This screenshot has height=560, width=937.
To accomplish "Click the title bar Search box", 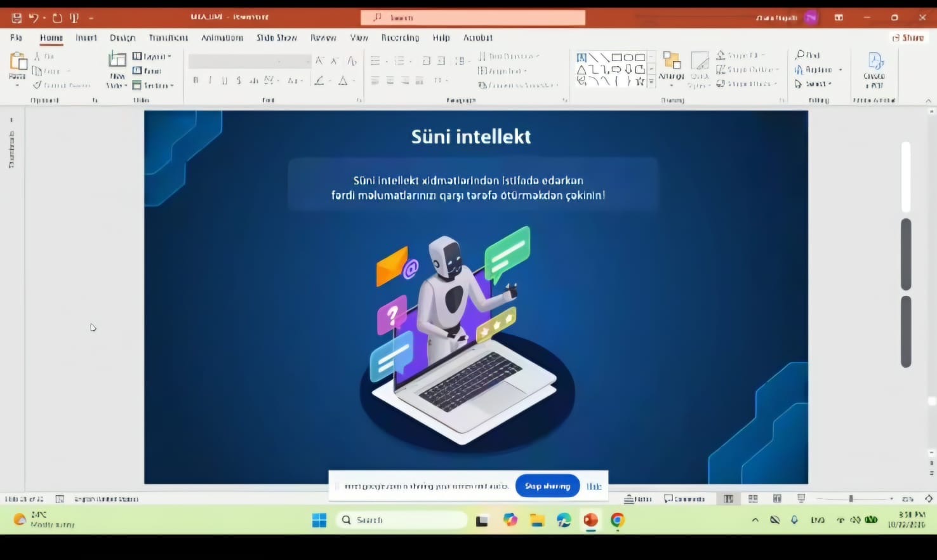I will point(473,18).
